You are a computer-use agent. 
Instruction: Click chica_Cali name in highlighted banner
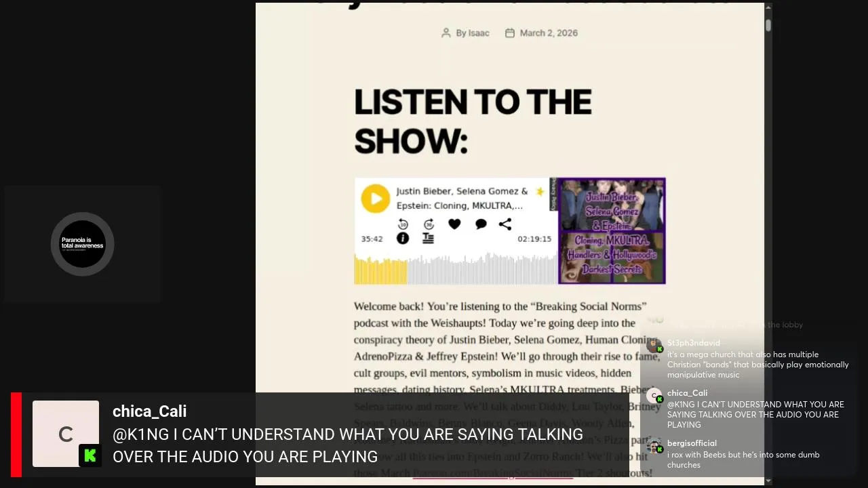coord(149,411)
